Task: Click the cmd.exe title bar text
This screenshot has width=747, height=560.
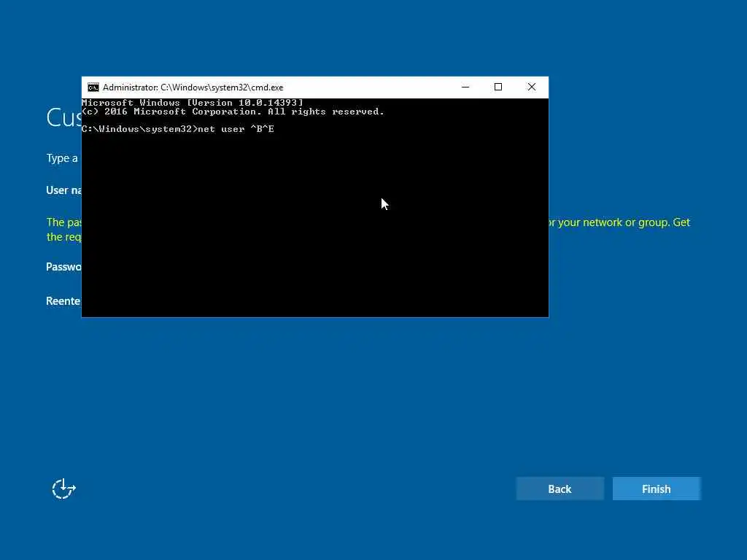Action: pyautogui.click(x=193, y=87)
